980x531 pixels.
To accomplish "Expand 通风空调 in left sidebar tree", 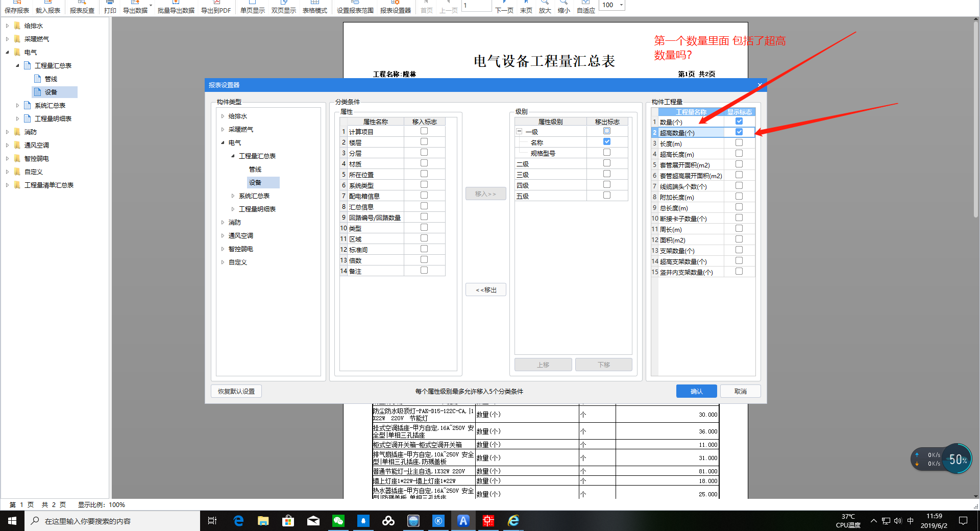I will tap(7, 146).
